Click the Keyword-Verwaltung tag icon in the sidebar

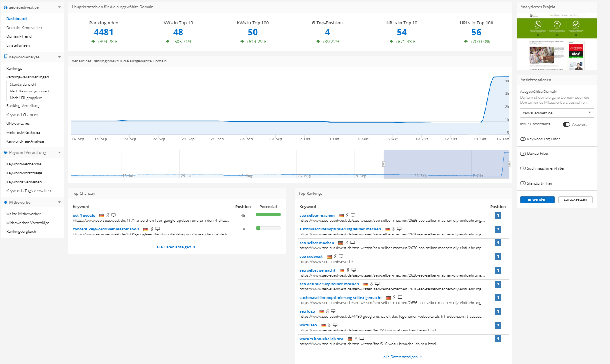(x=5, y=152)
